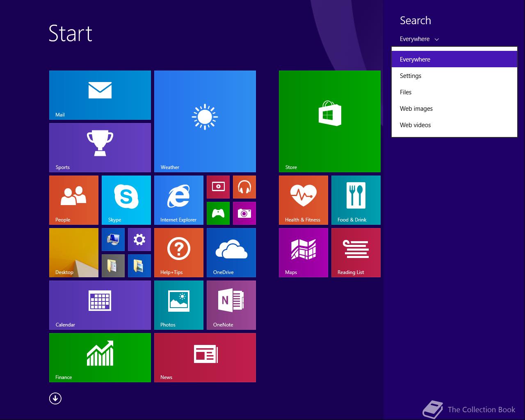The height and width of the screenshot is (420, 525).
Task: Open the small PC Settings gear tile
Action: pos(139,240)
